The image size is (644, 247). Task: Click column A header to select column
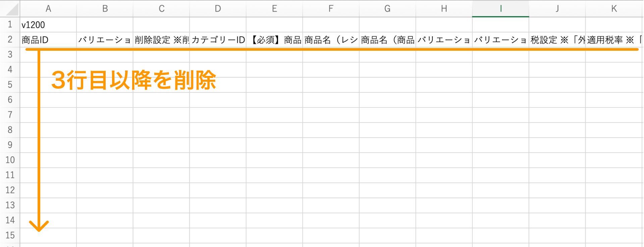pos(48,9)
